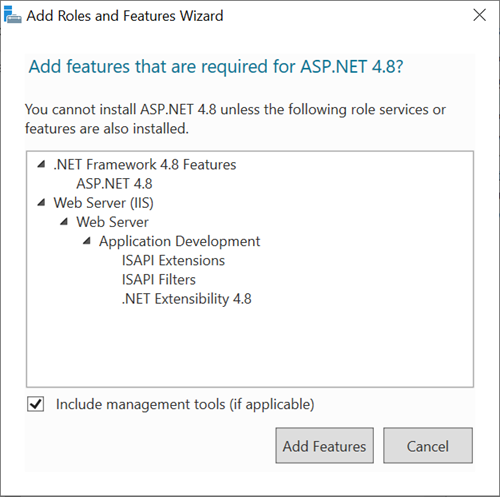Click the wizard icon in the title bar
The height and width of the screenshot is (497, 500).
coord(13,15)
